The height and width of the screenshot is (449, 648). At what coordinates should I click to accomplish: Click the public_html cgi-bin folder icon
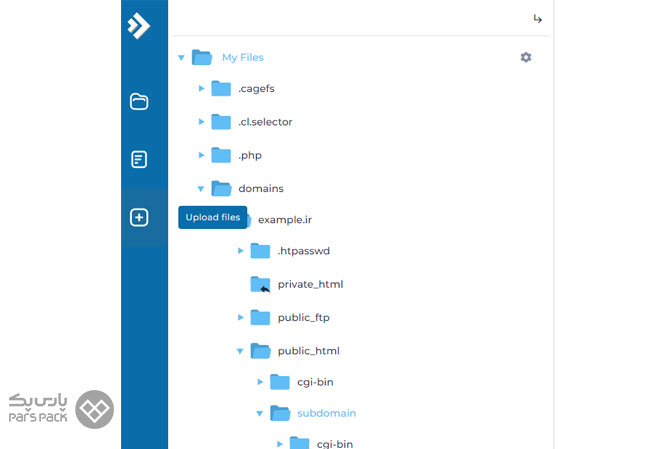(280, 382)
